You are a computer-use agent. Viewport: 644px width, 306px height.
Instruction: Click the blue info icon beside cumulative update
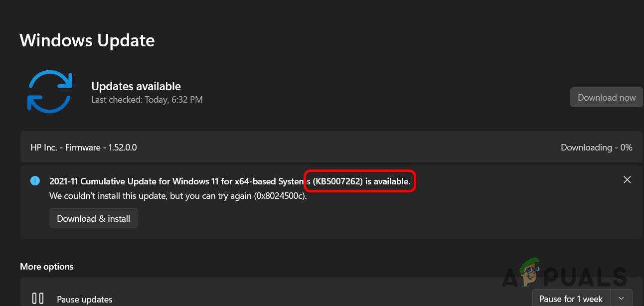tap(35, 180)
